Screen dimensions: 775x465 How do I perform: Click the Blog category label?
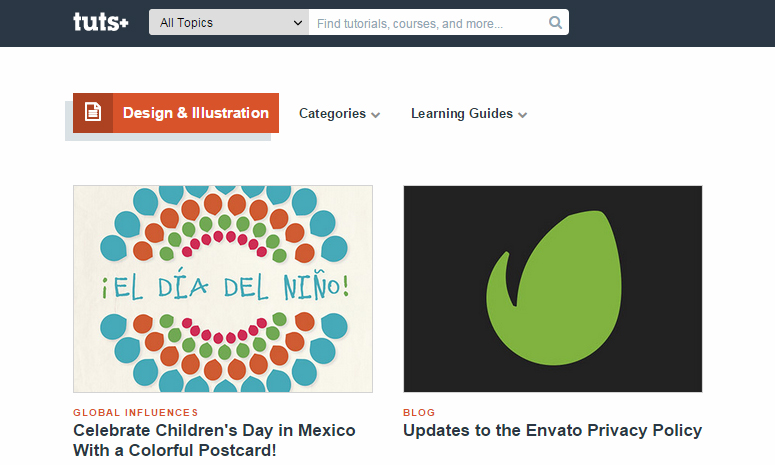click(419, 413)
